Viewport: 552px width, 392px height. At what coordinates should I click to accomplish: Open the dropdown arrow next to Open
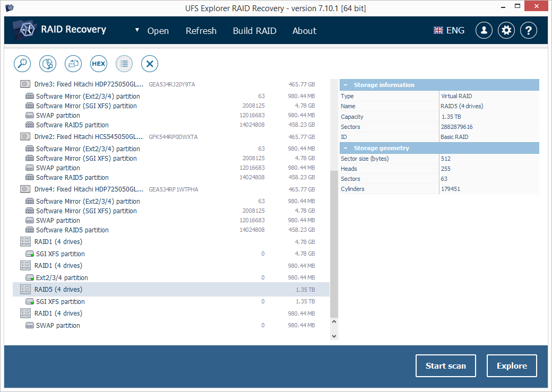point(137,30)
